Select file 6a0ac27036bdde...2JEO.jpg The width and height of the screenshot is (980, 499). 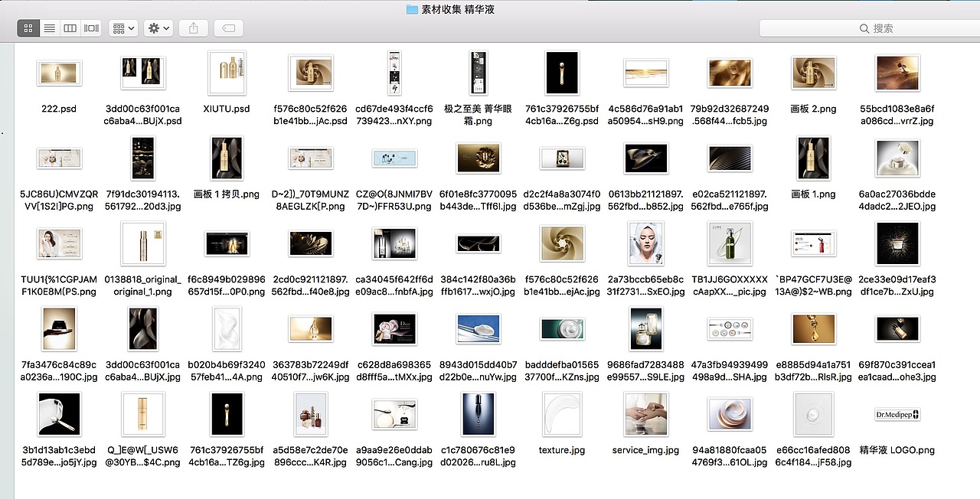pyautogui.click(x=897, y=158)
